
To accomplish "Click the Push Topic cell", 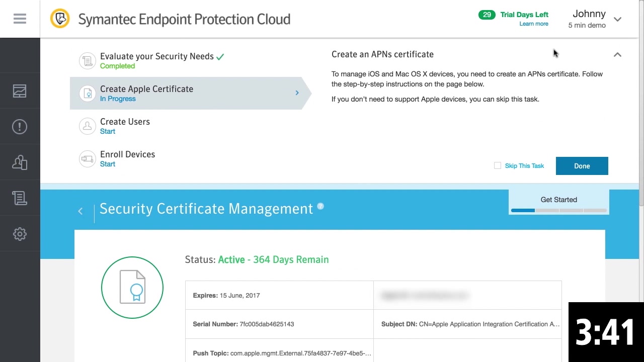I will coord(279,351).
